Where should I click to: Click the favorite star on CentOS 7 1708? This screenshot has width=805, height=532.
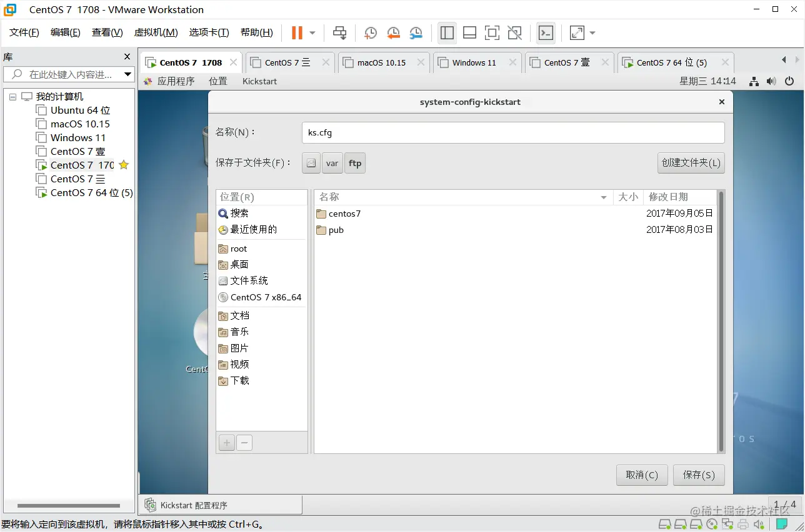[x=124, y=165]
